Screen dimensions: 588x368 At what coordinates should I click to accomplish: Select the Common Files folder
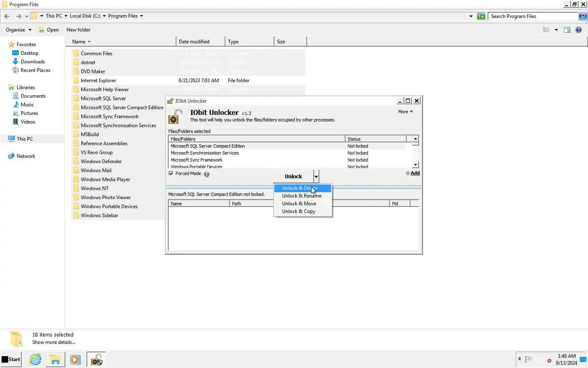point(96,54)
